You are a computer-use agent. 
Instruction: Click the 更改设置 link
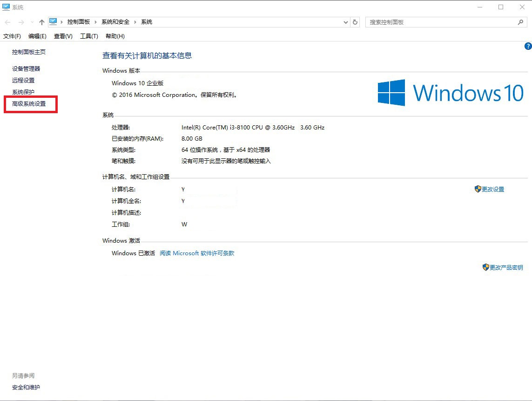[x=493, y=190]
